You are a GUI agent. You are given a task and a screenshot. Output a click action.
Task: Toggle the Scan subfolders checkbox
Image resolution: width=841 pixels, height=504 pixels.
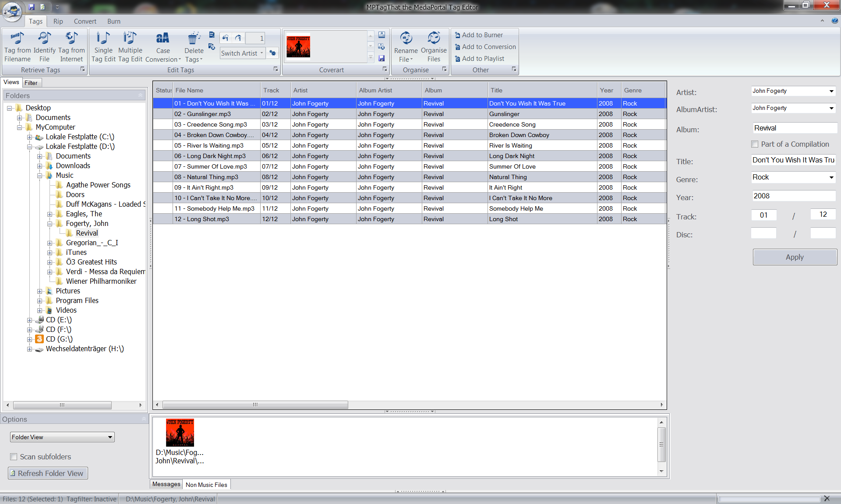click(14, 457)
